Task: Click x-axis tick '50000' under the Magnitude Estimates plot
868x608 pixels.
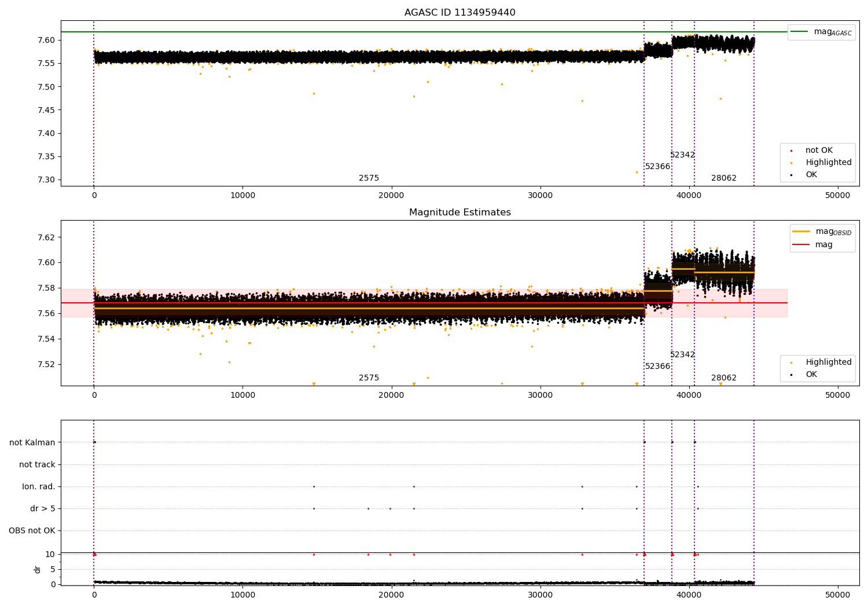Action: (837, 395)
